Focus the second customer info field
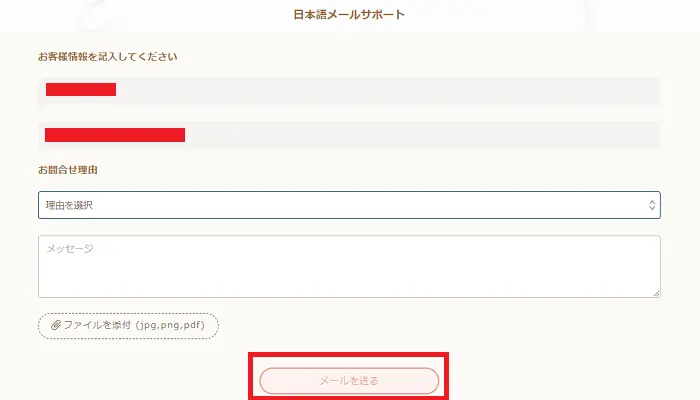This screenshot has height=400, width=700. (x=349, y=135)
